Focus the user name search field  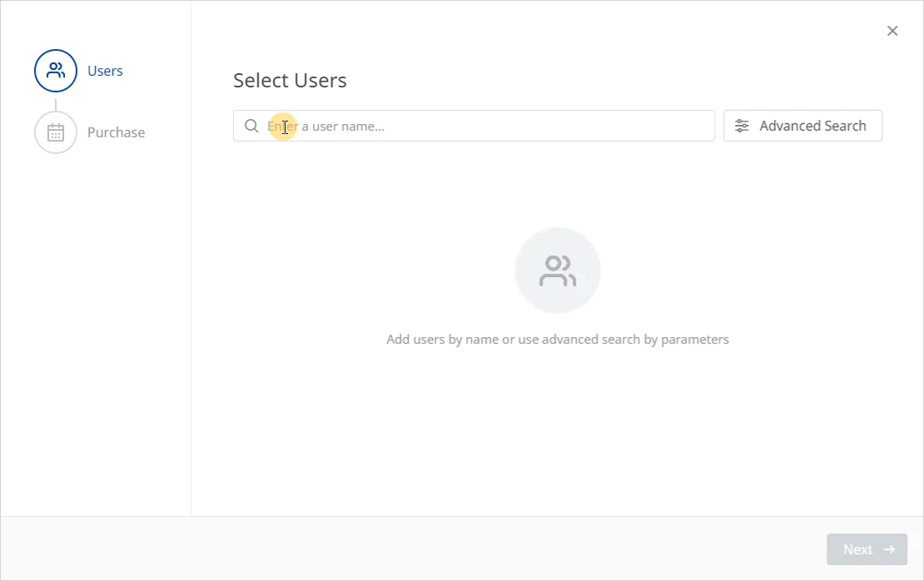[x=474, y=126]
